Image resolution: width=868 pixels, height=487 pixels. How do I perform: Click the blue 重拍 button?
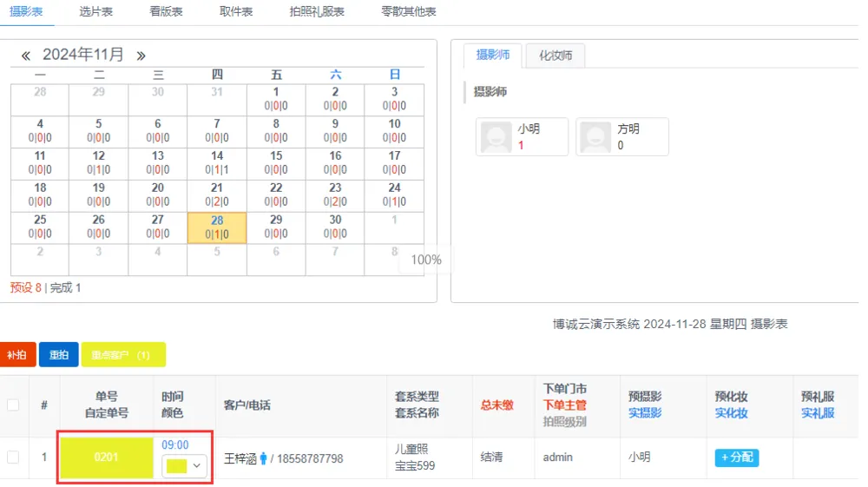[58, 355]
